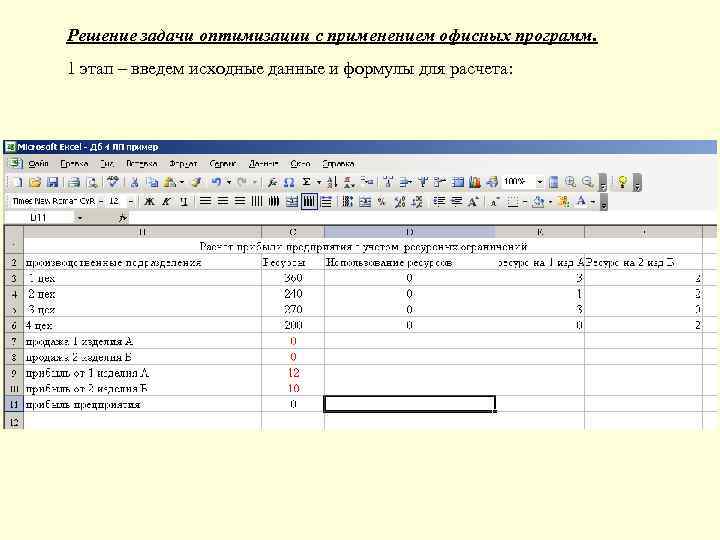Save the workbook with the floppy disk icon
The width and height of the screenshot is (720, 540).
click(52, 182)
